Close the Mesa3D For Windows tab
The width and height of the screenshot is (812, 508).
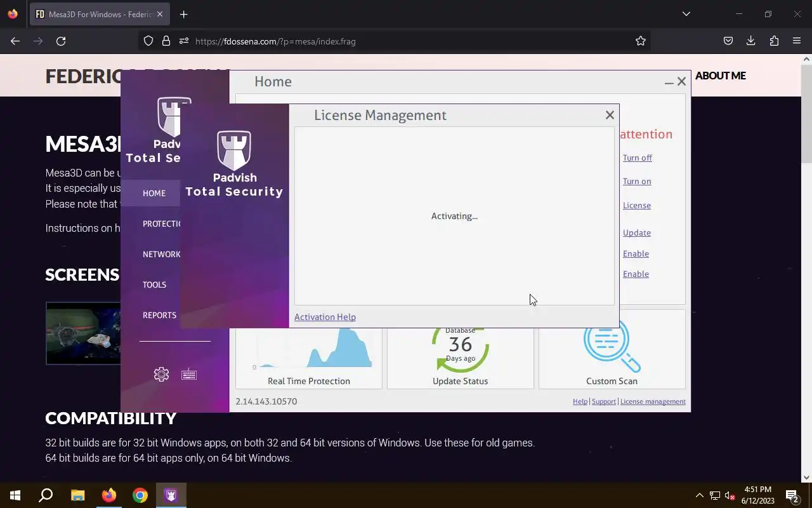160,14
